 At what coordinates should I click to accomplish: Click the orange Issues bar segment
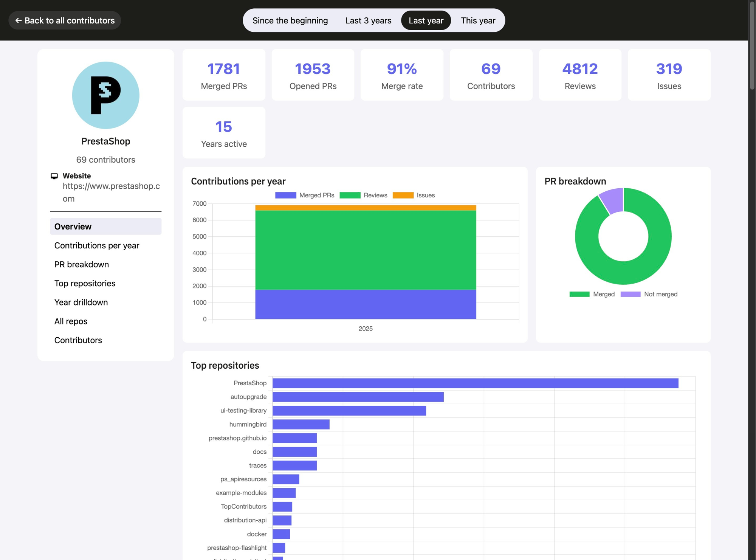366,208
